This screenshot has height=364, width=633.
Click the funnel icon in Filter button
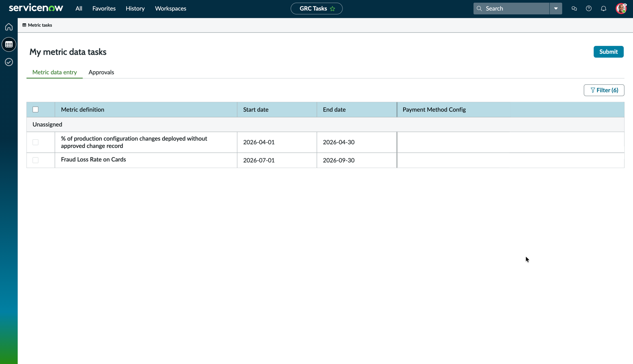point(593,90)
